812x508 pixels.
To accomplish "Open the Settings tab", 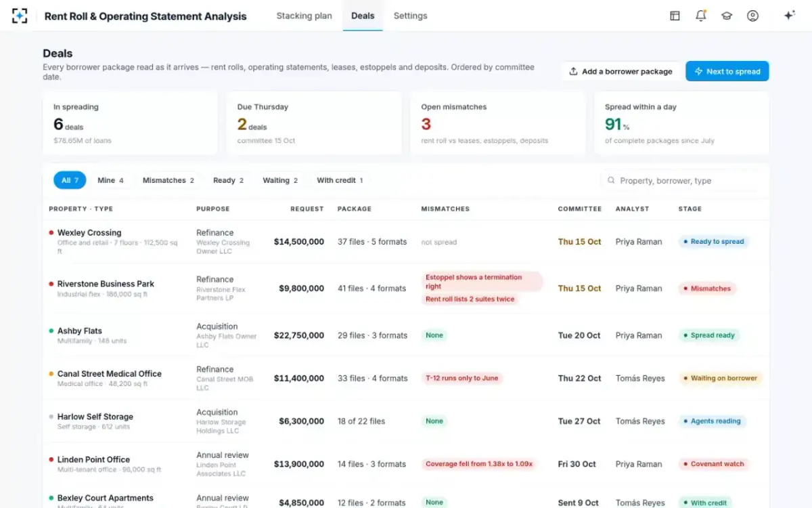I will (x=410, y=16).
